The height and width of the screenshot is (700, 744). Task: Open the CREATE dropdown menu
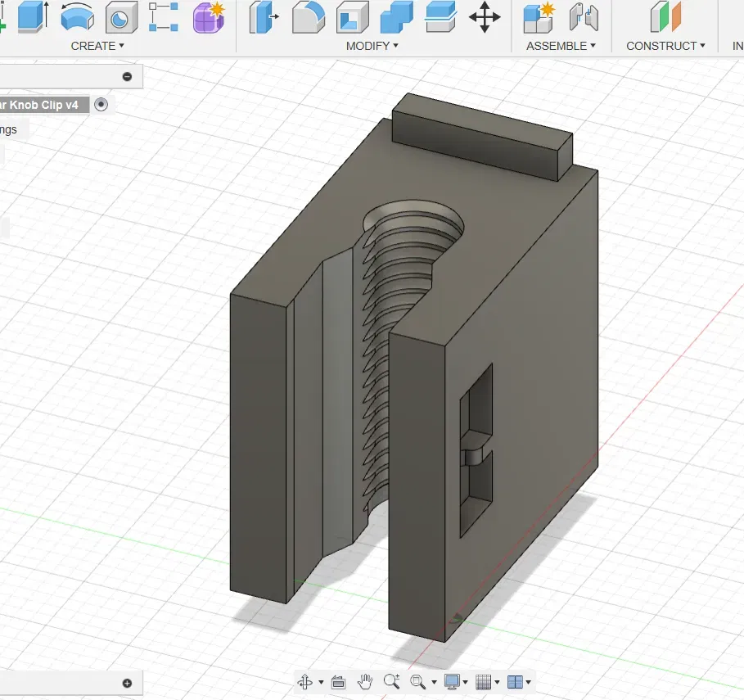97,46
